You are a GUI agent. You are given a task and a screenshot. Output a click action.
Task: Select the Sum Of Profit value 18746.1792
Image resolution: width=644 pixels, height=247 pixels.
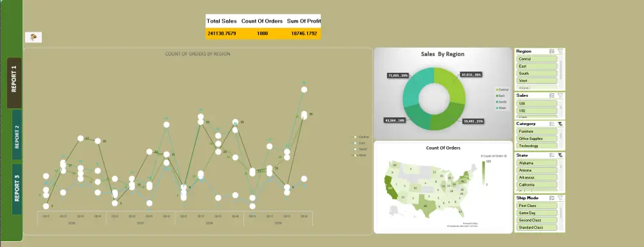(x=304, y=34)
